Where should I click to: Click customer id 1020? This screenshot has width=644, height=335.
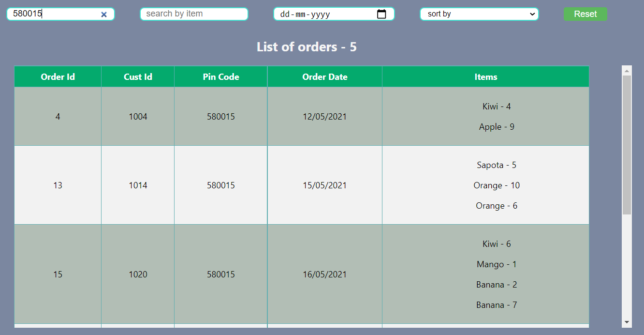tap(138, 274)
